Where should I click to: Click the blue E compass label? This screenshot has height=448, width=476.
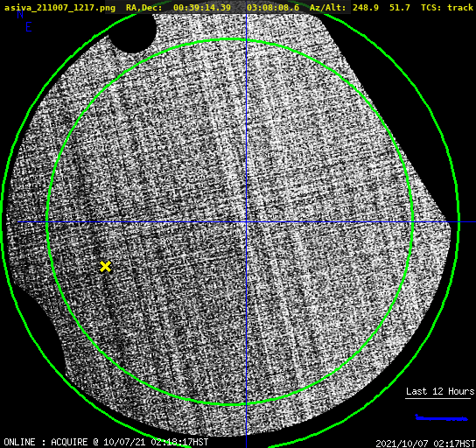[29, 27]
